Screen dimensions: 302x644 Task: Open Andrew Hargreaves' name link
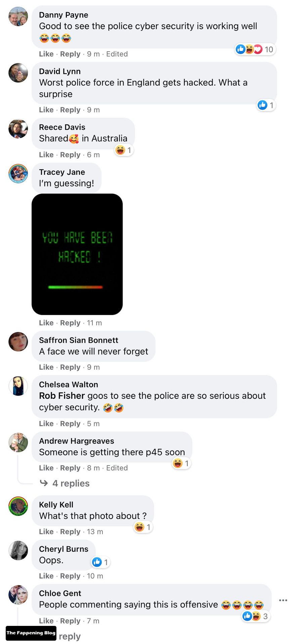pyautogui.click(x=77, y=441)
